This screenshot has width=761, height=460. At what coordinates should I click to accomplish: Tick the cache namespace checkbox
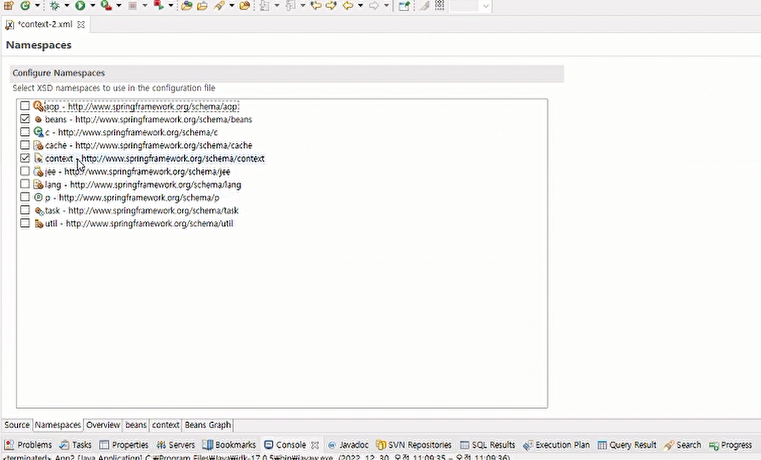(x=25, y=145)
